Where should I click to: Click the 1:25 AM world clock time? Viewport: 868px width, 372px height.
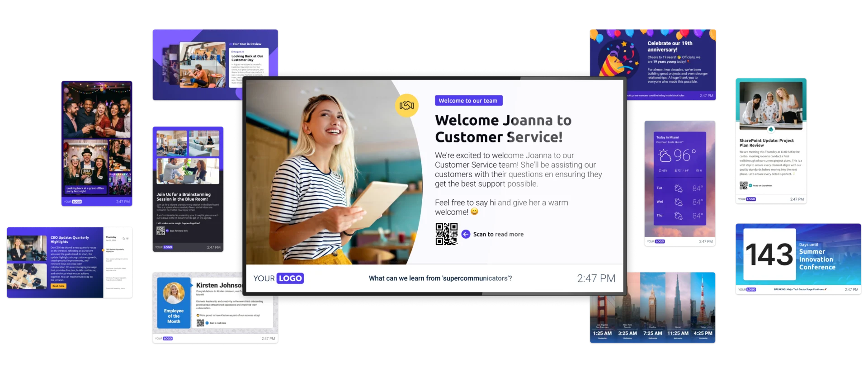click(602, 333)
